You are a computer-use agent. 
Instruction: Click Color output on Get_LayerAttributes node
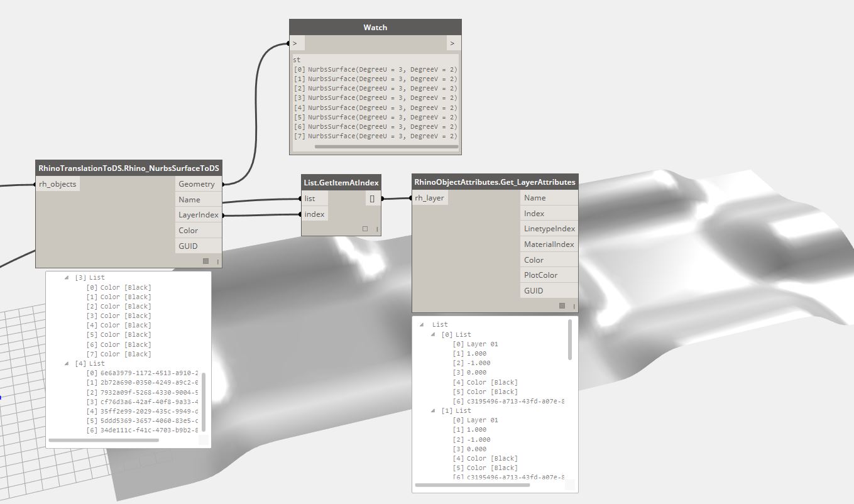coord(549,260)
